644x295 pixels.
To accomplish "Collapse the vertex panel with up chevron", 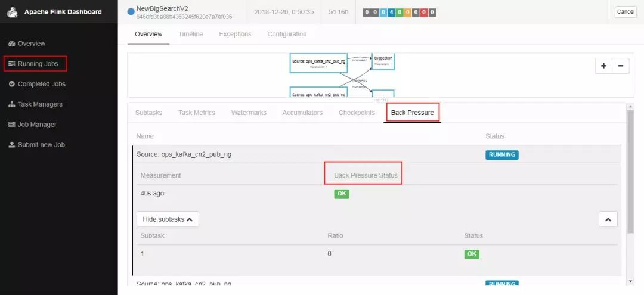I will (608, 219).
